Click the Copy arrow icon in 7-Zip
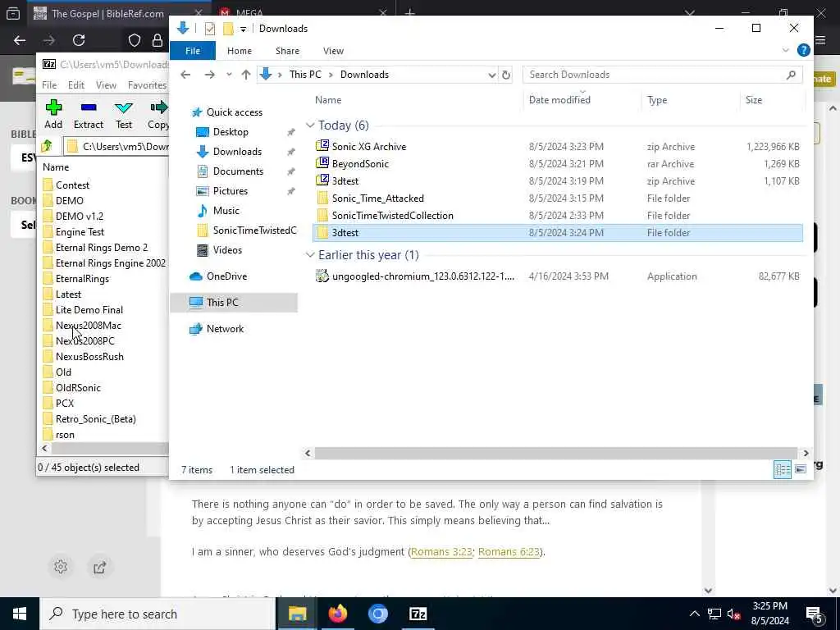 click(159, 107)
